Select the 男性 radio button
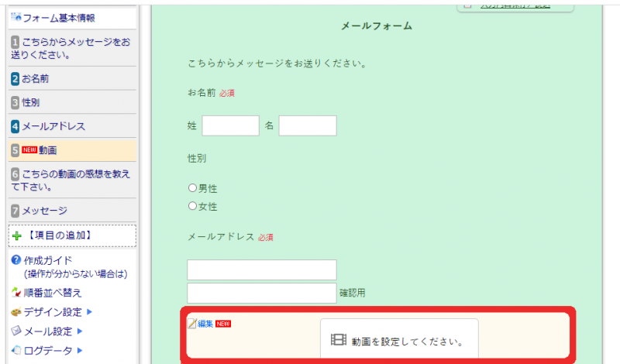Screen dimensions: 620x364 pyautogui.click(x=192, y=187)
